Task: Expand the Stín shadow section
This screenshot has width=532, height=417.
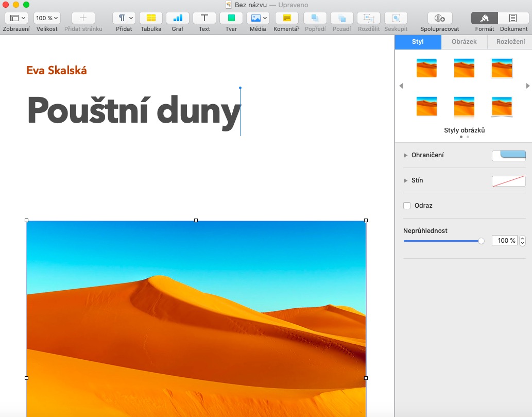Action: coord(405,180)
